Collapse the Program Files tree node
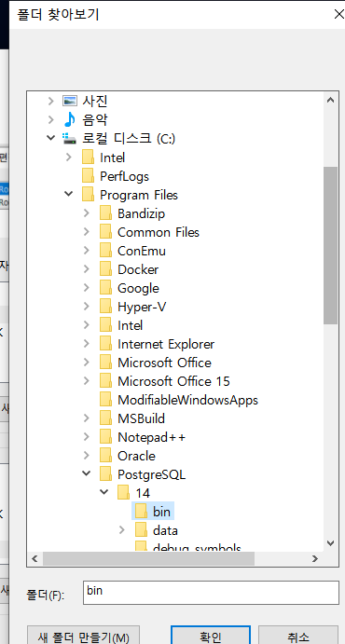 click(69, 194)
